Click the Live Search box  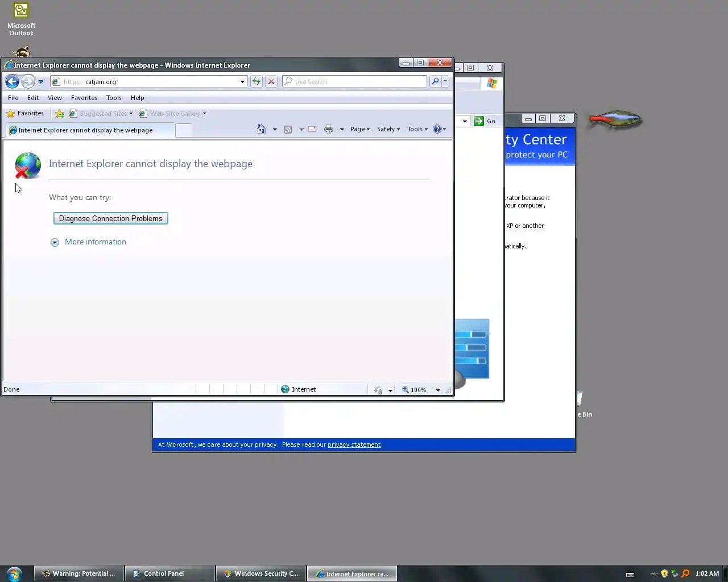354,82
